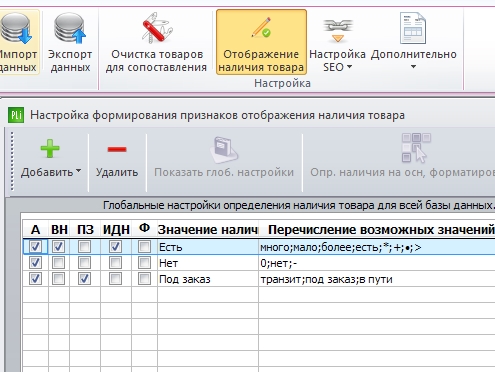Sort by the ИДН column header
This screenshot has width=495, height=372.
[x=116, y=229]
